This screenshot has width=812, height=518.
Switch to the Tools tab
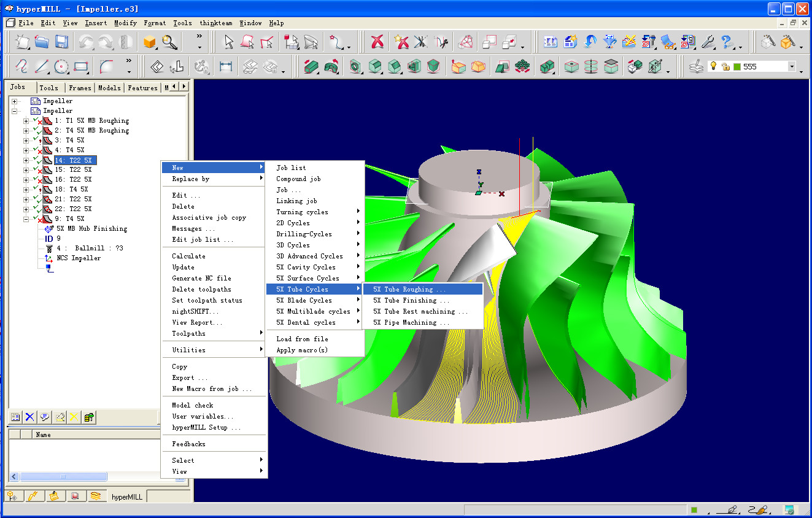[x=49, y=88]
